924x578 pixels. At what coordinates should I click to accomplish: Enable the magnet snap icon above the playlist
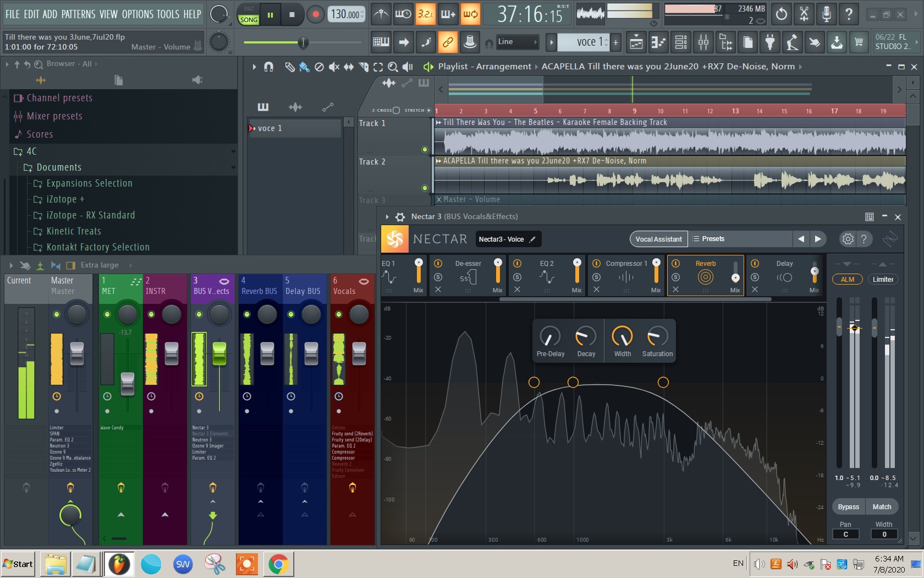click(x=268, y=67)
